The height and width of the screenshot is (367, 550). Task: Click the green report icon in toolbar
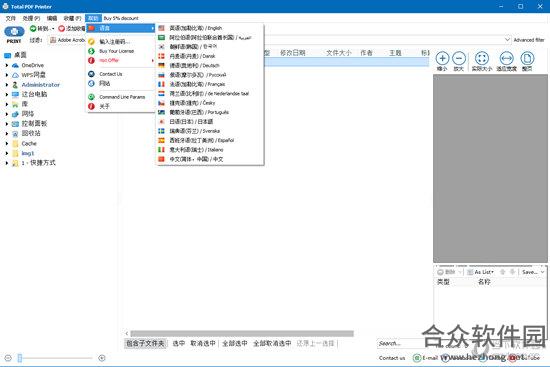pyautogui.click(x=33, y=28)
